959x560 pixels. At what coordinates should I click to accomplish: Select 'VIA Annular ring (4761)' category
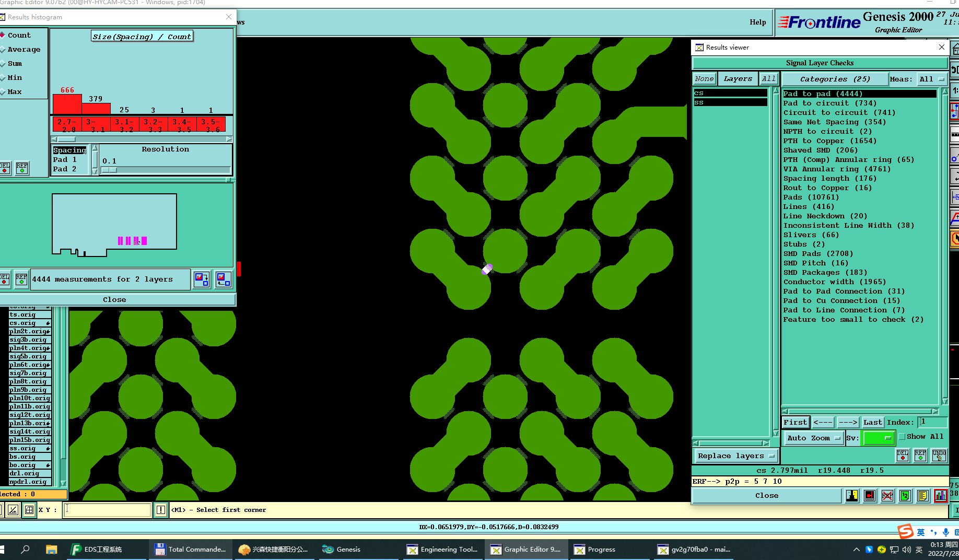pyautogui.click(x=837, y=169)
